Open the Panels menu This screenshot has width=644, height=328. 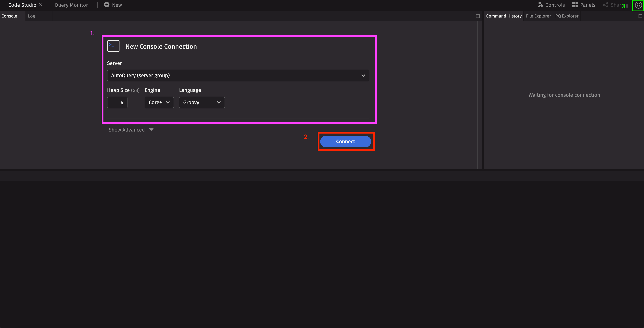point(584,5)
